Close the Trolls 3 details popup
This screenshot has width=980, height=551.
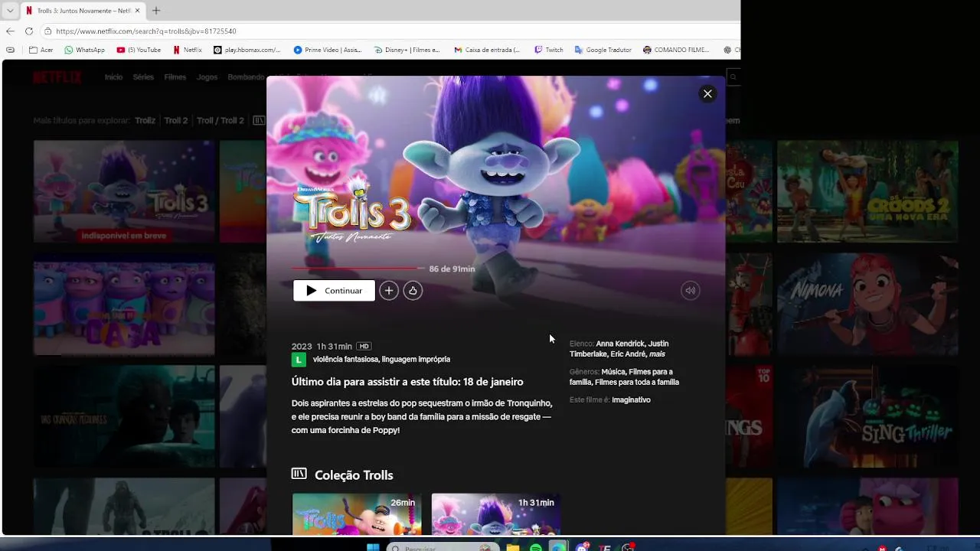click(707, 93)
